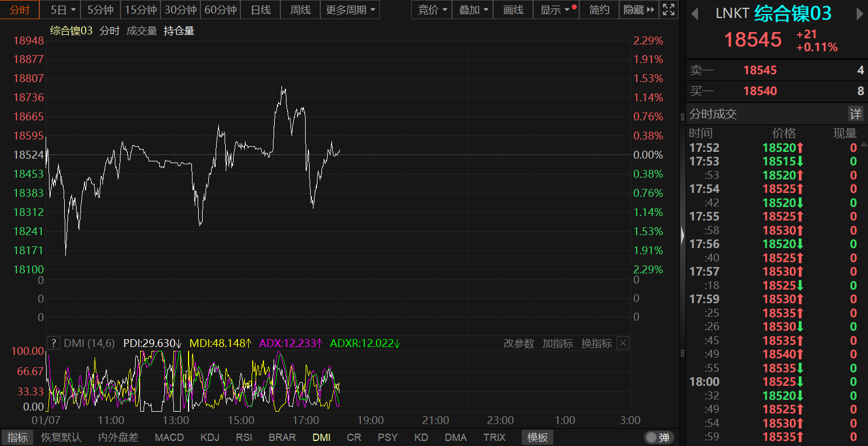Viewport: 868px width, 446px height.
Task: Collapse side panel using 隐藏 arrows
Action: (639, 10)
